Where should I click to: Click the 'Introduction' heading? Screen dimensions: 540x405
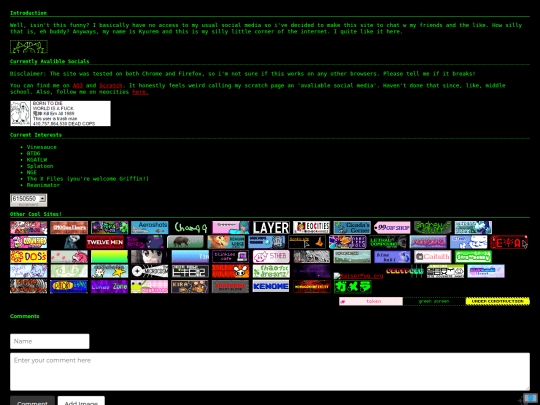[x=28, y=13]
